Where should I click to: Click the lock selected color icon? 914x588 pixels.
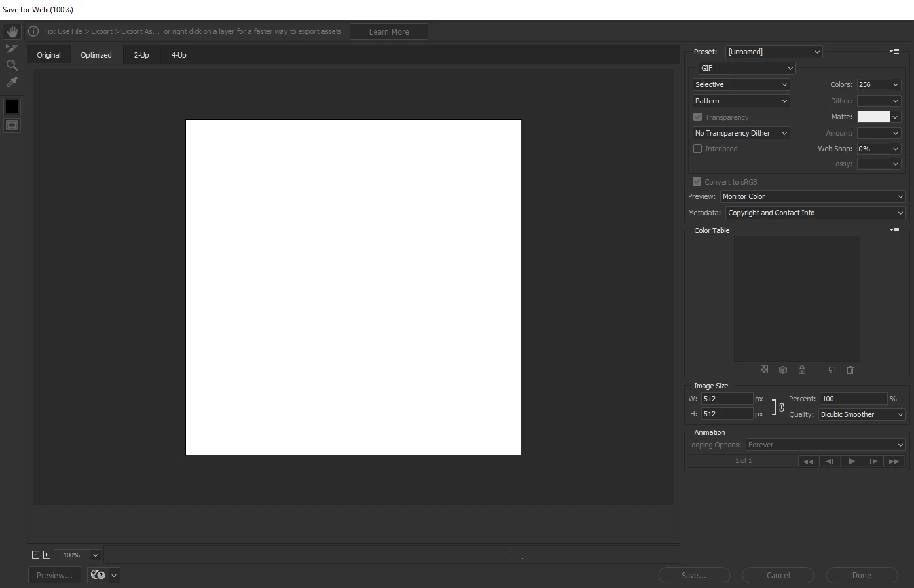(802, 370)
